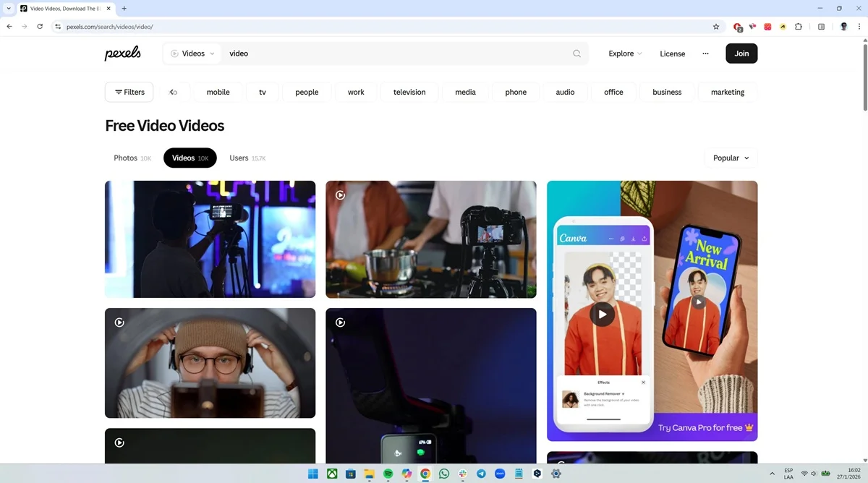This screenshot has width=868, height=483.
Task: Open the Videos media-type dropdown in search
Action: coord(192,53)
